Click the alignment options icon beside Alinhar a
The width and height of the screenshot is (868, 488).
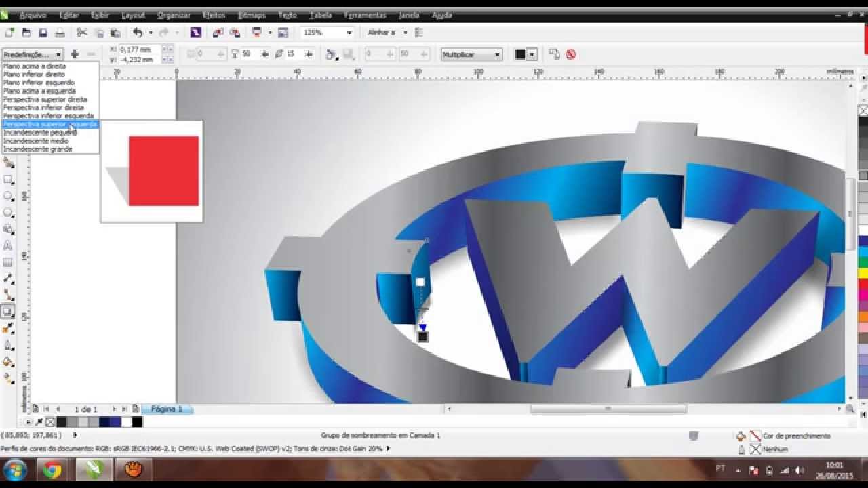point(418,33)
